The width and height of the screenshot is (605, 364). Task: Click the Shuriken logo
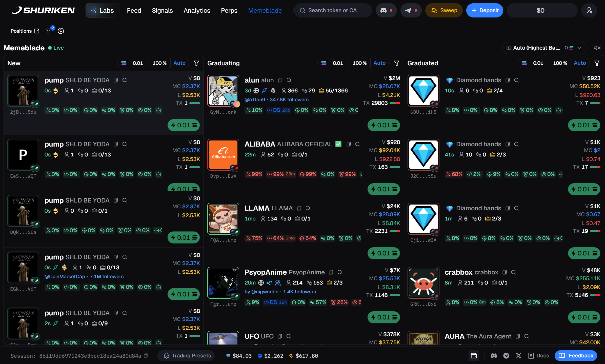[43, 10]
